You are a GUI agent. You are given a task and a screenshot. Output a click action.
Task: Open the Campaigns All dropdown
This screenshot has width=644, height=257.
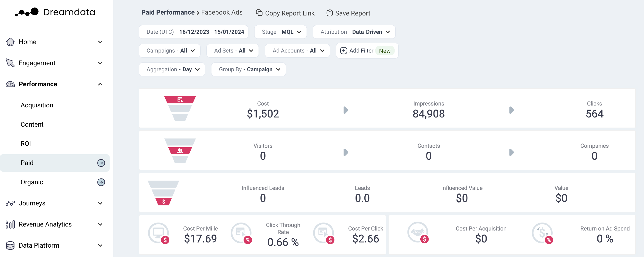pos(170,51)
